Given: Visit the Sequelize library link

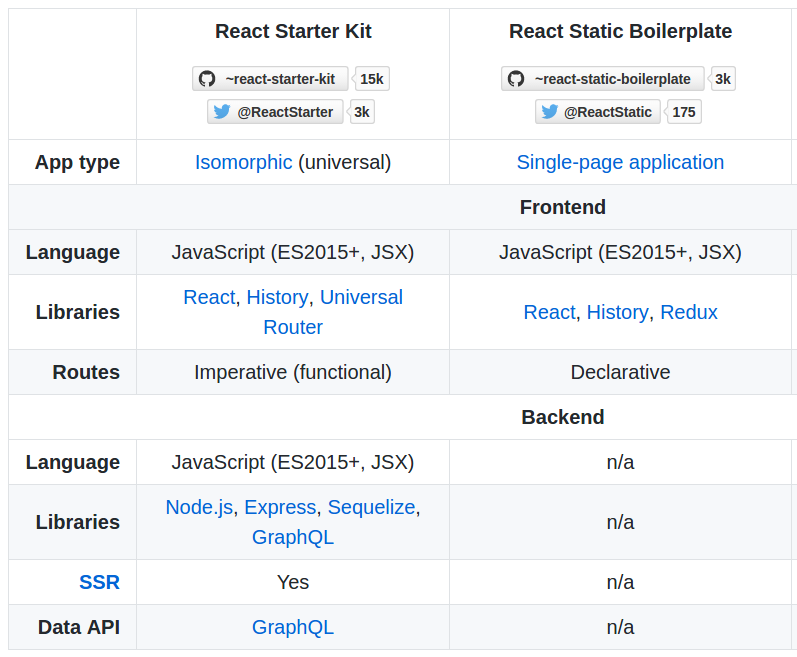Looking at the screenshot, I should [x=371, y=507].
